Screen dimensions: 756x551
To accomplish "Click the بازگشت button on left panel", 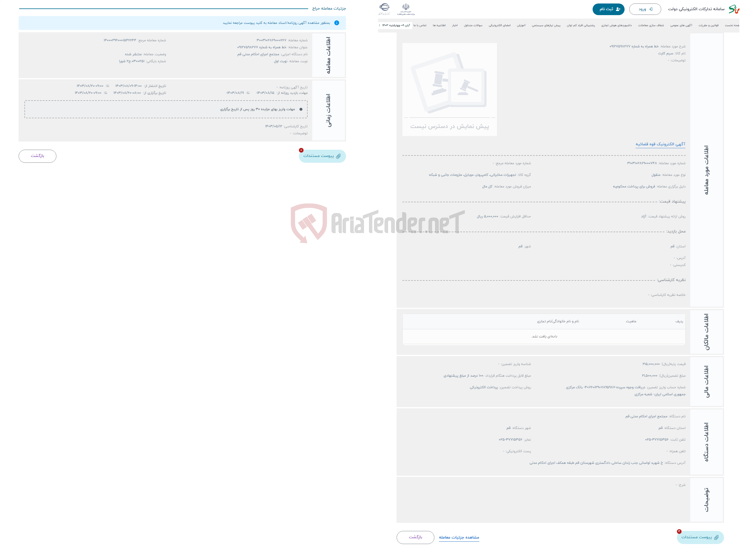I will (38, 155).
